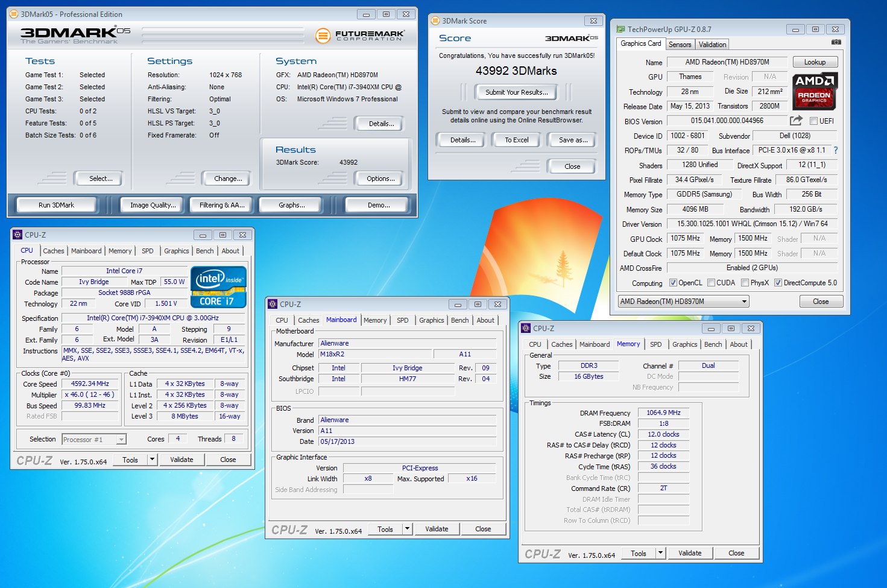Screen dimensions: 887x588
Task: Click the GPU Name field in GPU-Z
Action: 727,62
